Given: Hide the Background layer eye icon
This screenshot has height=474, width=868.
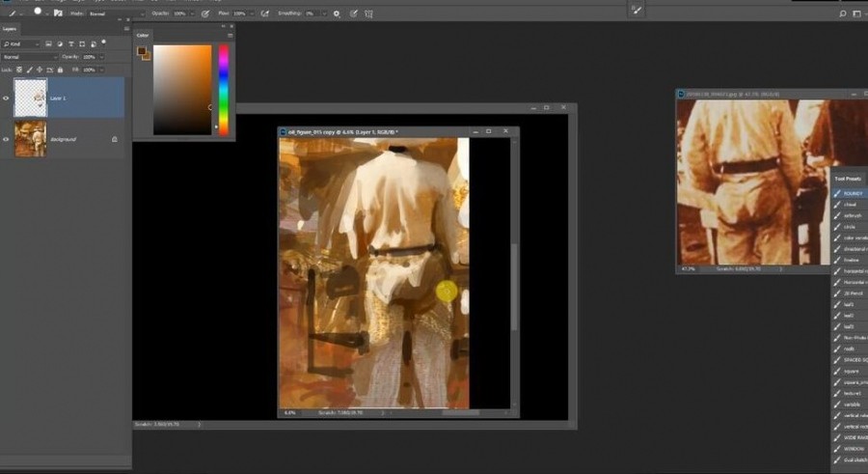Looking at the screenshot, I should pyautogui.click(x=6, y=139).
